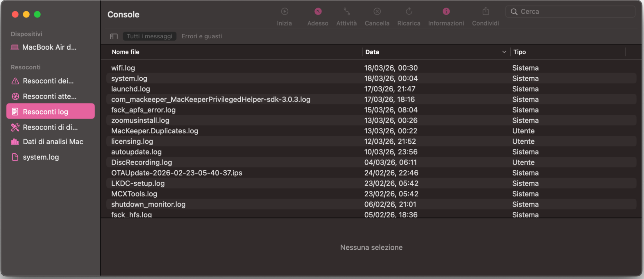Select Resoconti log in sidebar
The width and height of the screenshot is (644, 279).
(x=51, y=111)
